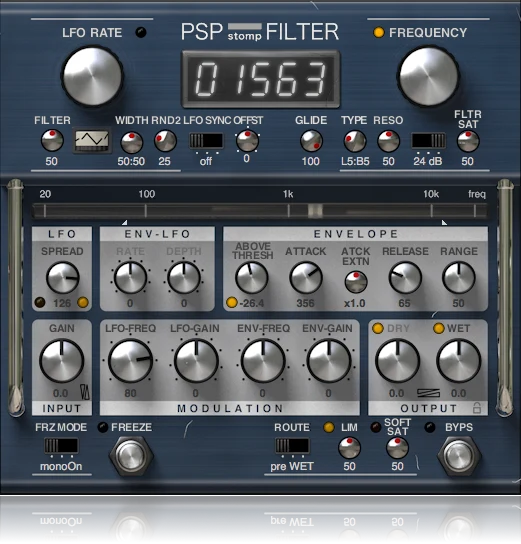
Task: Click the RESO small knob
Action: (x=388, y=141)
